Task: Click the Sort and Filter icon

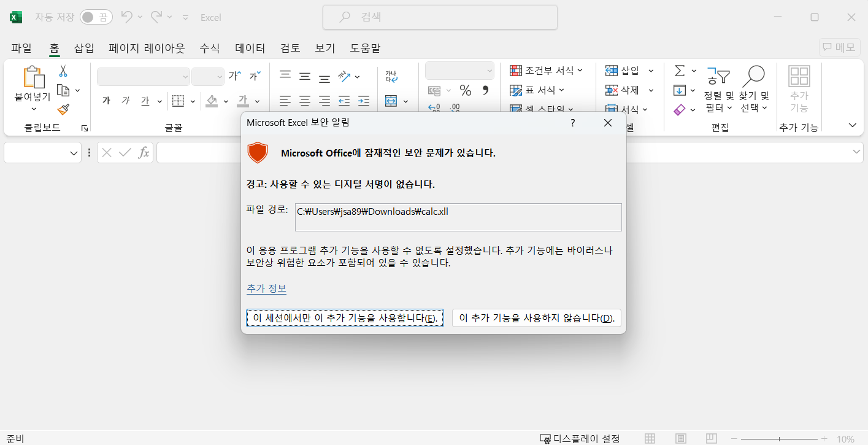Action: pos(718,76)
